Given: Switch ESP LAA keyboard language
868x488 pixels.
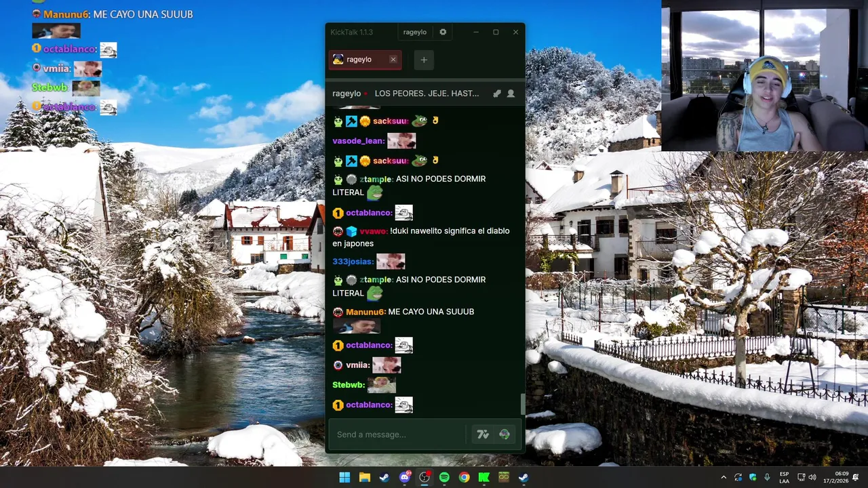Looking at the screenshot, I should tap(784, 477).
